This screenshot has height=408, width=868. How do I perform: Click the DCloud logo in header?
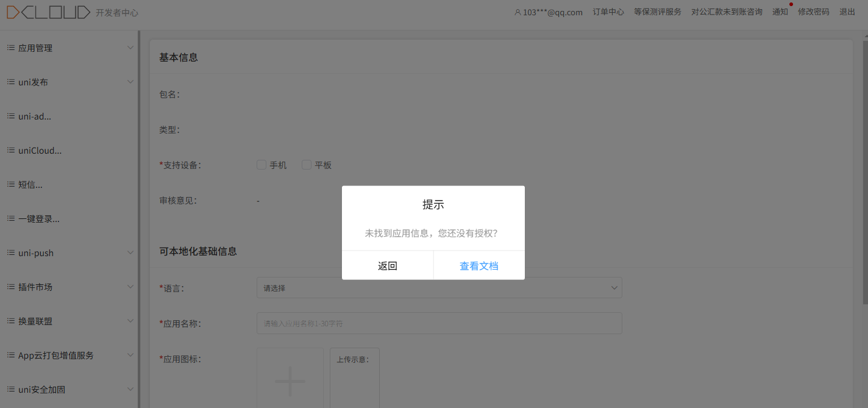(x=48, y=12)
